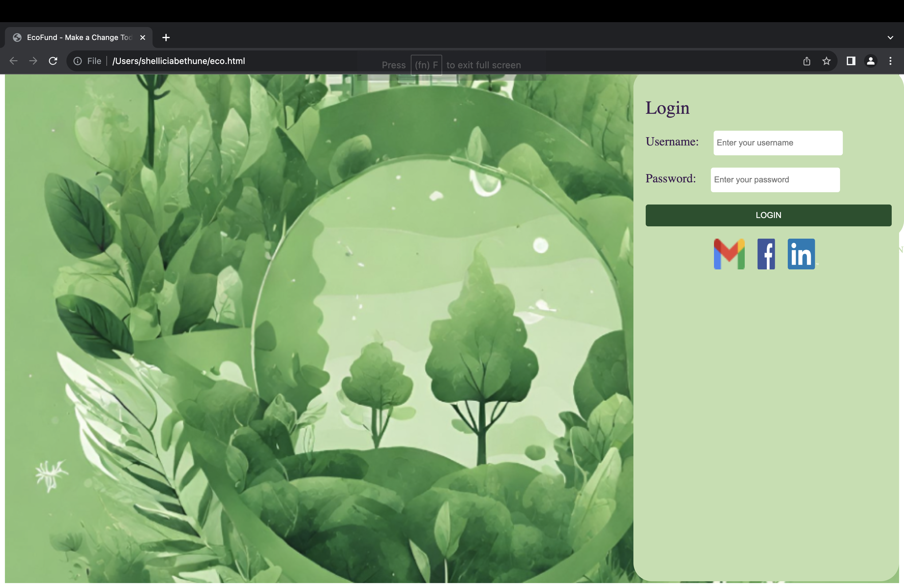Open a new browser tab
Screen dimensions: 904x588
[x=166, y=38]
